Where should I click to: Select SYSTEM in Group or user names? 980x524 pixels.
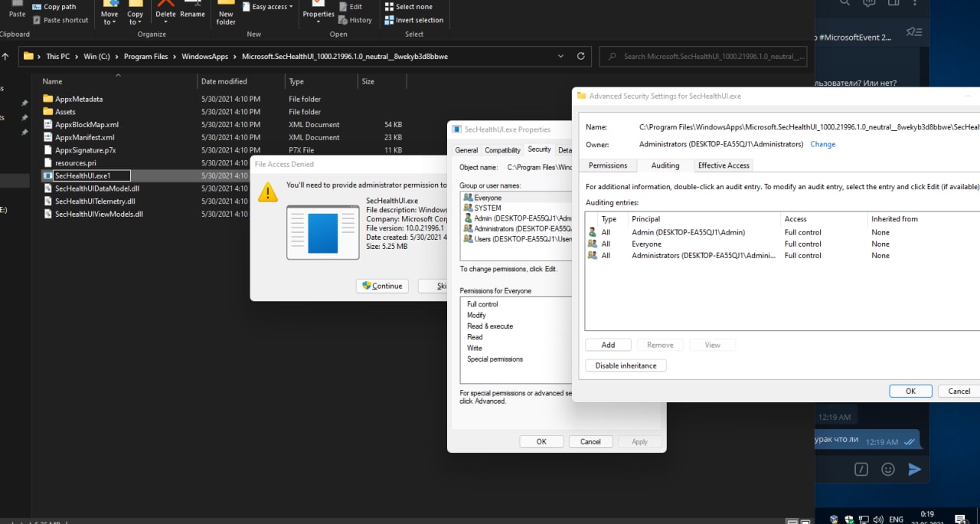(x=517, y=208)
